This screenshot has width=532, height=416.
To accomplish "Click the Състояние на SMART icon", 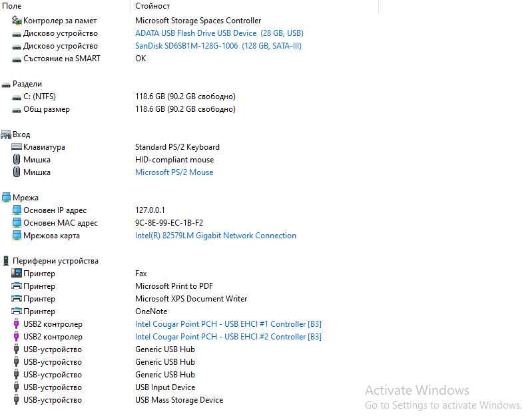I will pos(17,59).
